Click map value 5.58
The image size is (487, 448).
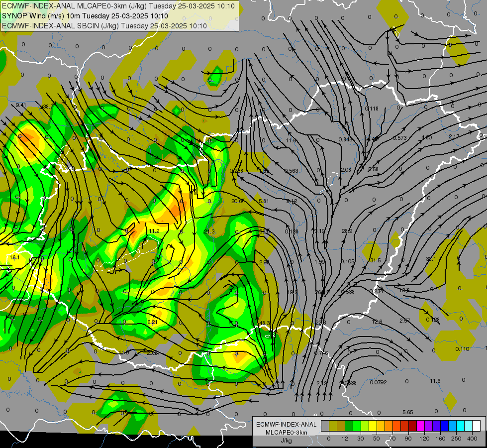373,169
